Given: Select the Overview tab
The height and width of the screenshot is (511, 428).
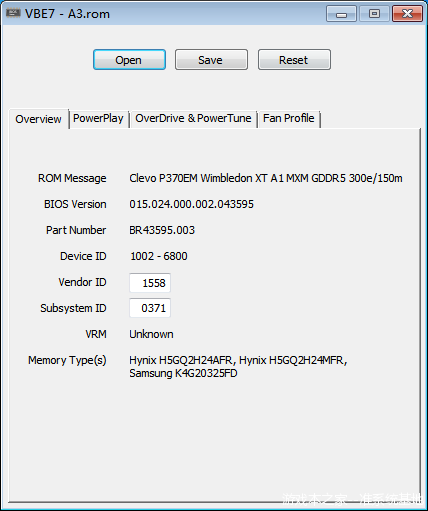Looking at the screenshot, I should coord(39,119).
